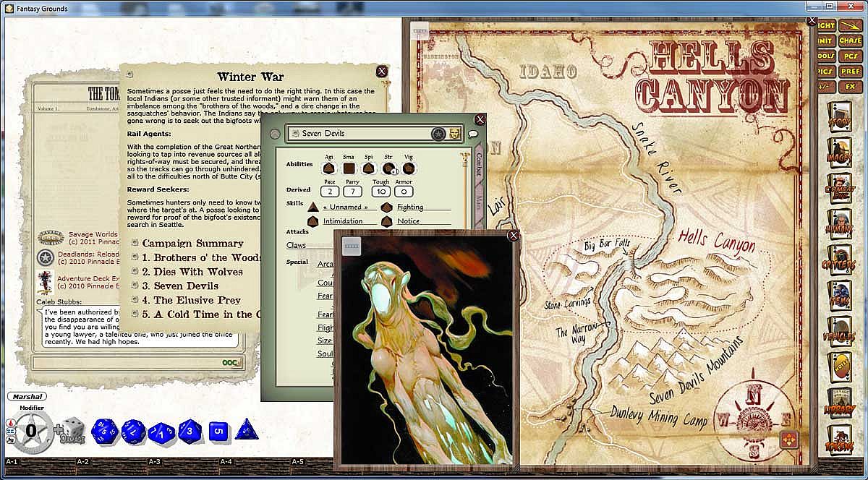Click the FX effects button
The width and height of the screenshot is (868, 480).
[x=851, y=87]
